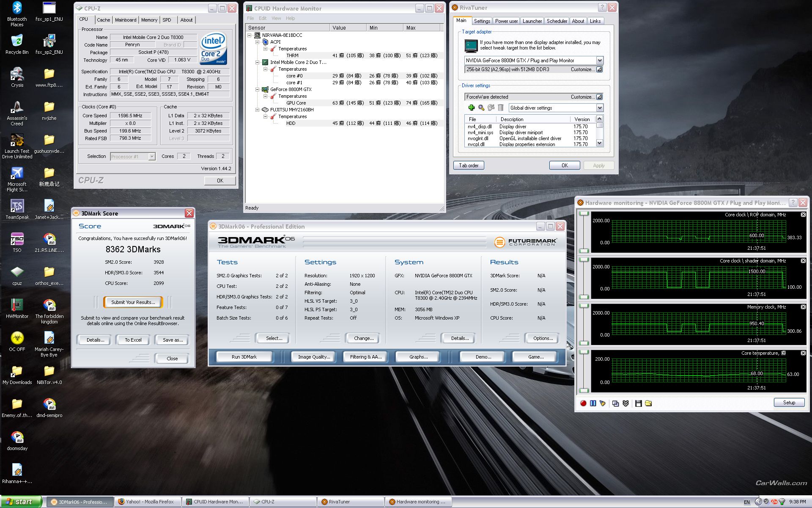
Task: Click the EN language indicator in the taskbar
Action: point(747,502)
